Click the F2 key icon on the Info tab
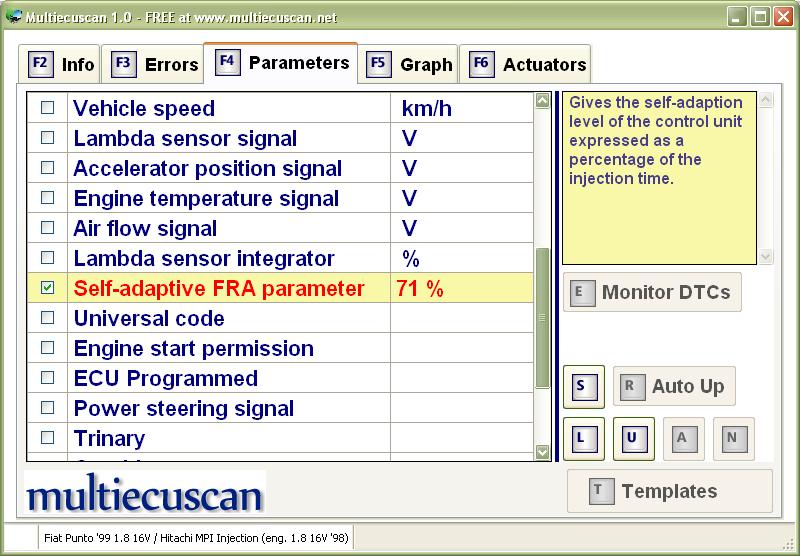800x556 pixels. [x=41, y=64]
